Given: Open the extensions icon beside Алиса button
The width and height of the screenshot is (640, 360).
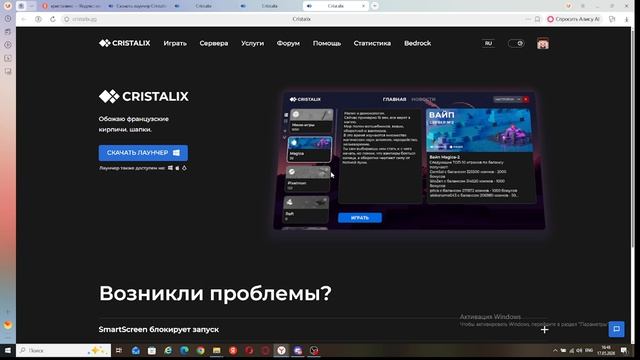Looking at the screenshot, I should 612,19.
